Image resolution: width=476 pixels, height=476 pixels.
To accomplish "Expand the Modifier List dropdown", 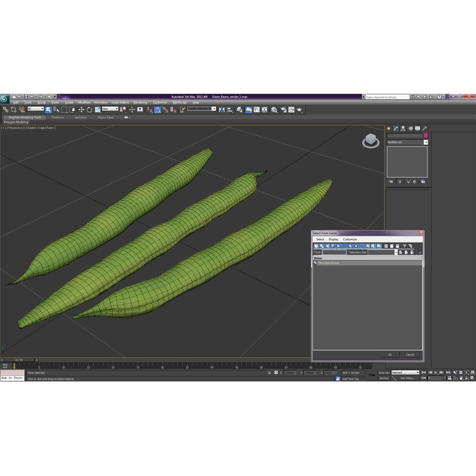I will point(426,142).
